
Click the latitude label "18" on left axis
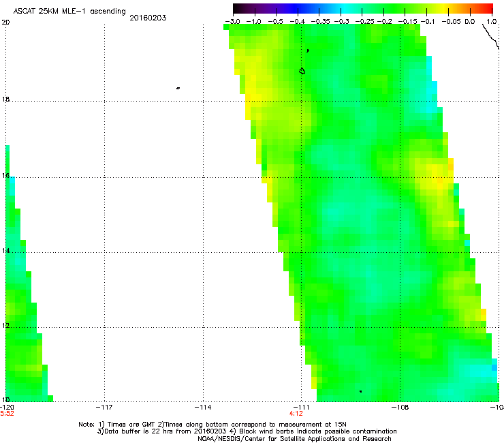pyautogui.click(x=5, y=99)
